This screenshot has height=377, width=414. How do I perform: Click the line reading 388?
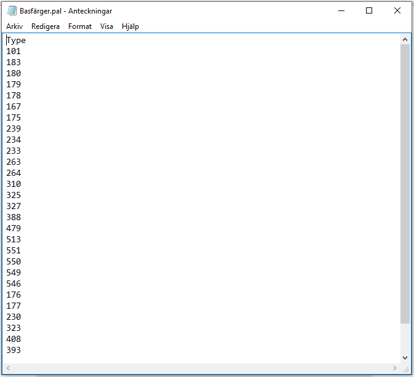(13, 217)
